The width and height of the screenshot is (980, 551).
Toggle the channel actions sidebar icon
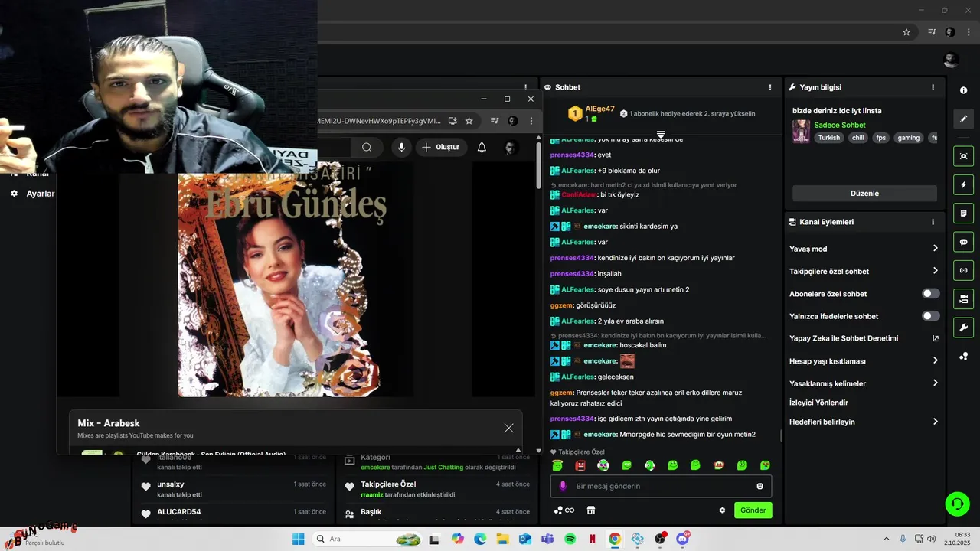coord(963,298)
